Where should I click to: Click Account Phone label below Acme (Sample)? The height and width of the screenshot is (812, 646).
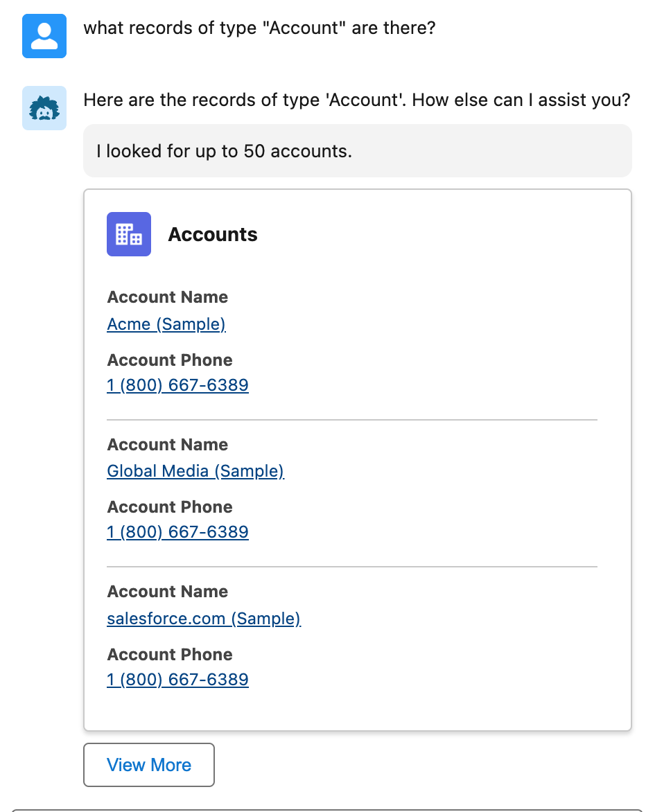[169, 360]
